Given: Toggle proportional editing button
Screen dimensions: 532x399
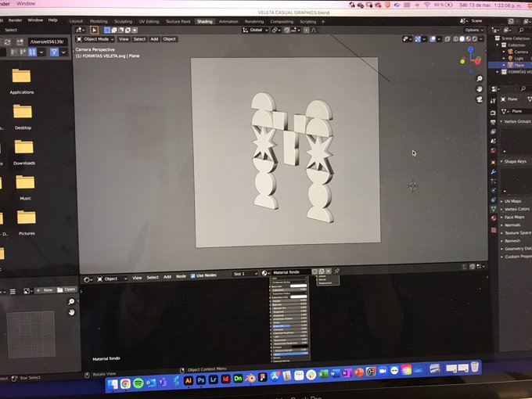Looking at the screenshot, I should click(x=307, y=31).
